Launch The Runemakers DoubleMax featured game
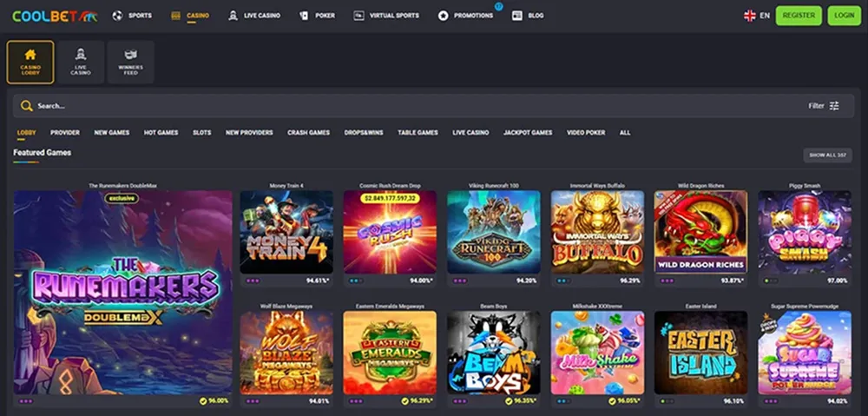Image resolution: width=868 pixels, height=416 pixels. 123,293
